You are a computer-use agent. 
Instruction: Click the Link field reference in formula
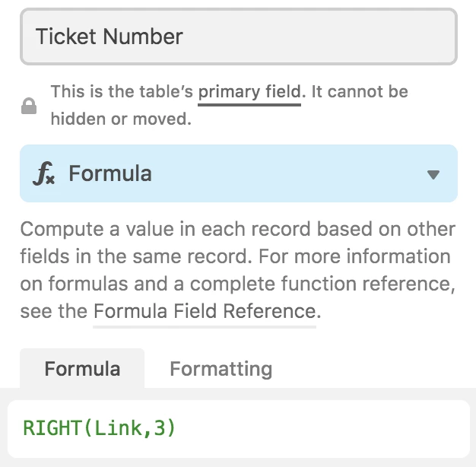pos(119,428)
